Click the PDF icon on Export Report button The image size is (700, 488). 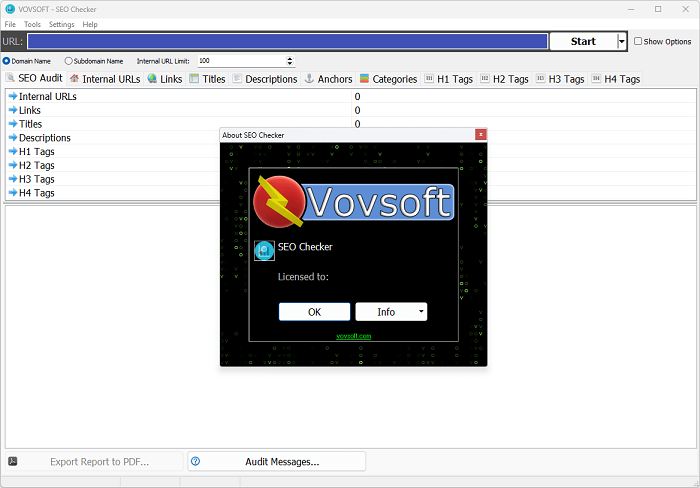13,461
